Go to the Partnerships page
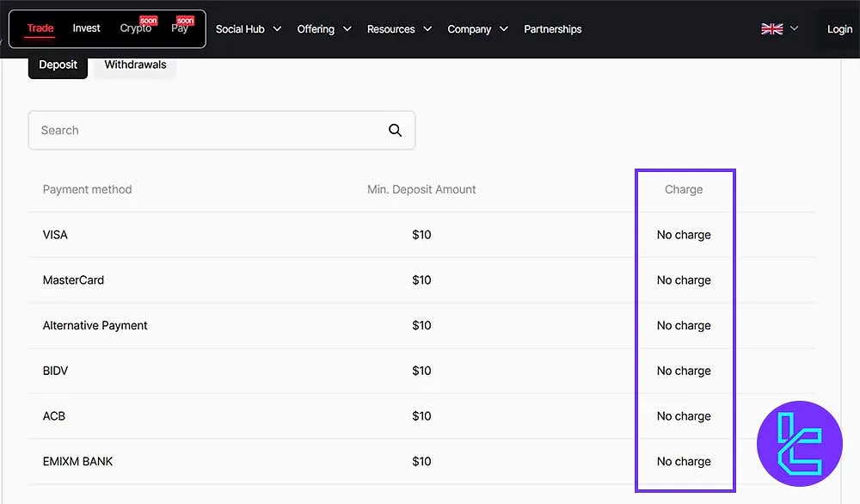The height and width of the screenshot is (504, 860). pyautogui.click(x=552, y=29)
